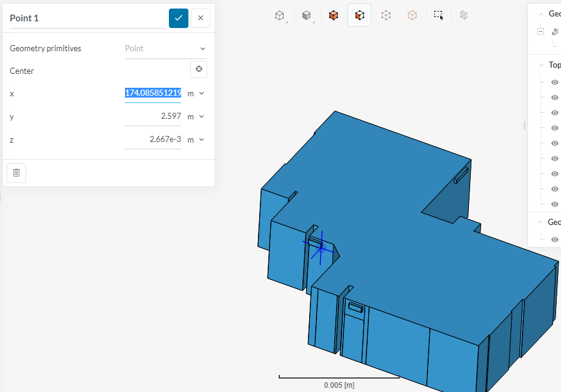Click the grayed lattice icon at toolbar end
This screenshot has width=561, height=392.
pyautogui.click(x=463, y=15)
